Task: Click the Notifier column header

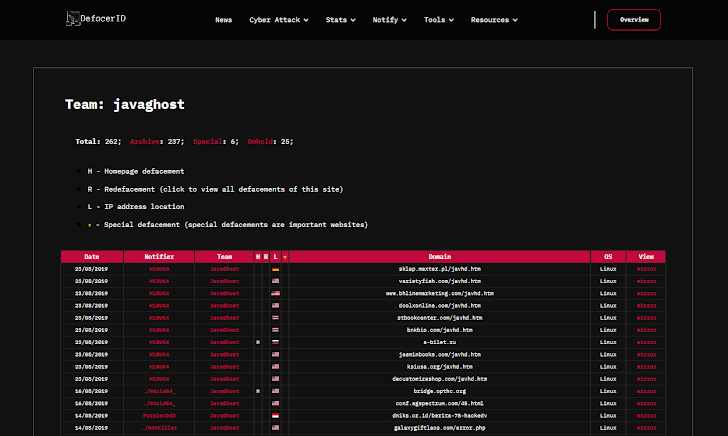Action: coord(159,257)
